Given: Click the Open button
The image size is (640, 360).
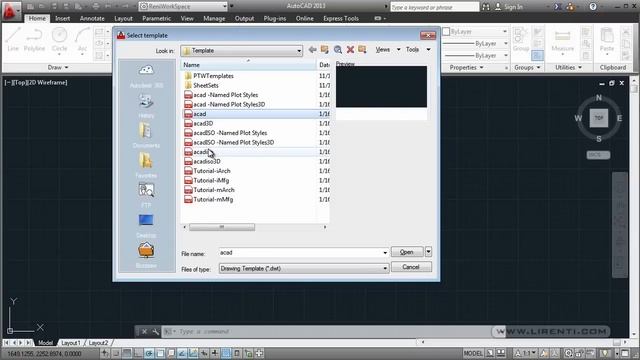Looking at the screenshot, I should (407, 252).
